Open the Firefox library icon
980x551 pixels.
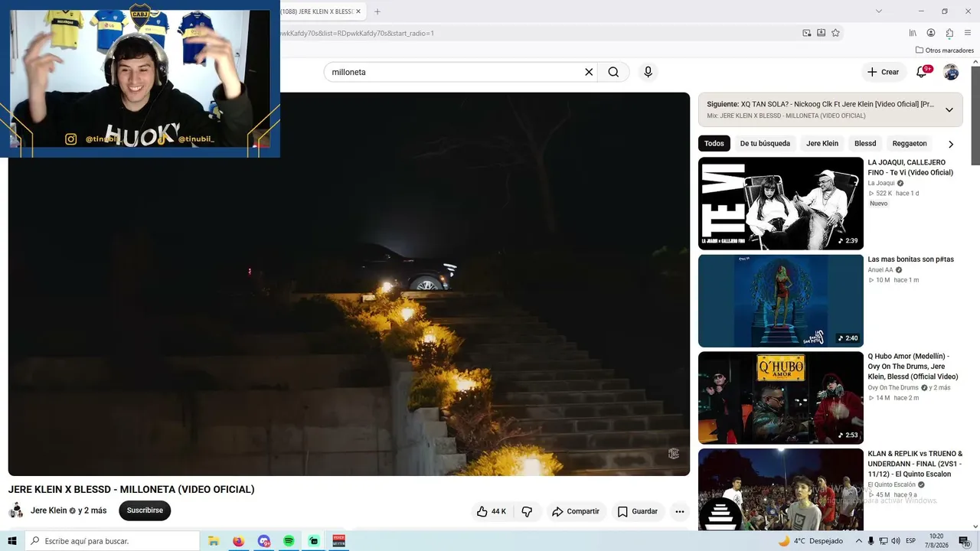point(913,33)
